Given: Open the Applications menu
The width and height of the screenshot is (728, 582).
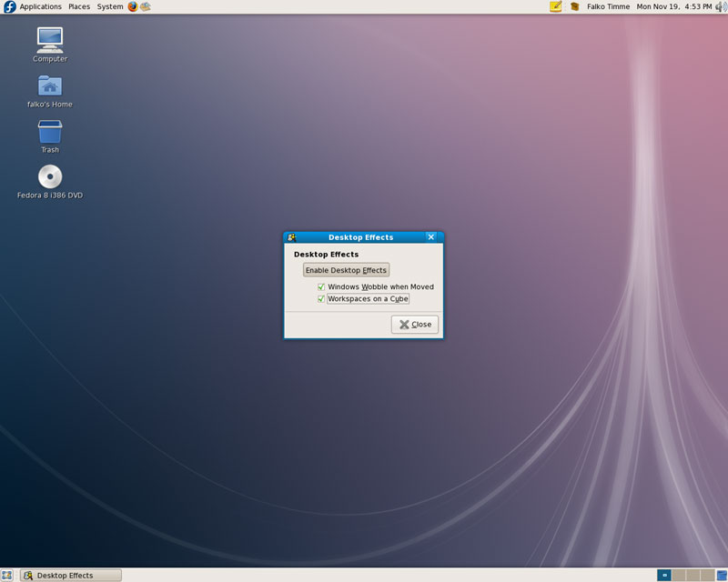Looking at the screenshot, I should 40,6.
